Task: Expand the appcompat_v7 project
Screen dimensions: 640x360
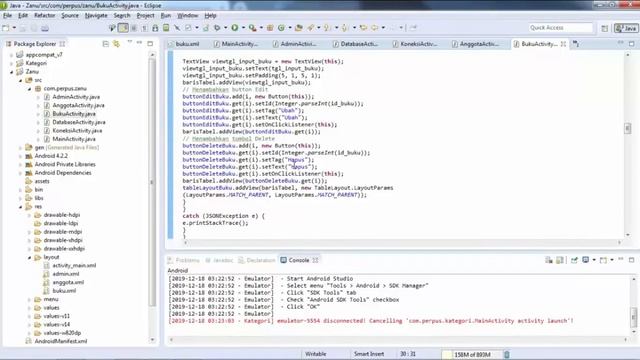Action: (11, 55)
